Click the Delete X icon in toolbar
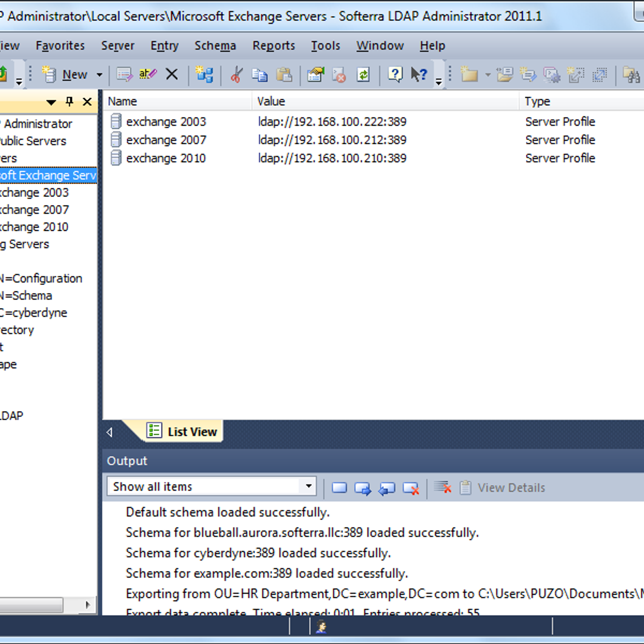Viewport: 644px width, 644px height. tap(172, 75)
